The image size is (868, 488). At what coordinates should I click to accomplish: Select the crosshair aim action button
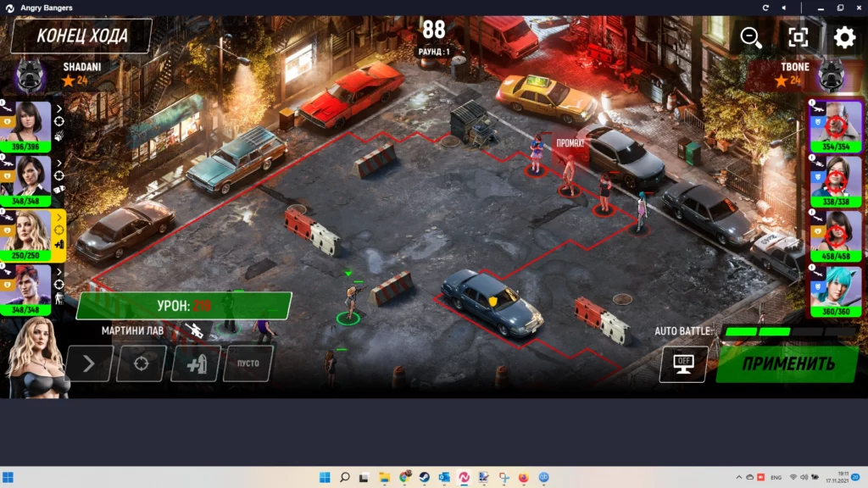click(x=142, y=363)
